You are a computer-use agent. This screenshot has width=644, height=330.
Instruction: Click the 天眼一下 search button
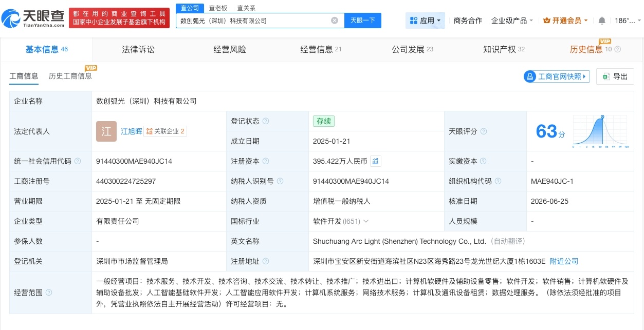click(x=363, y=21)
